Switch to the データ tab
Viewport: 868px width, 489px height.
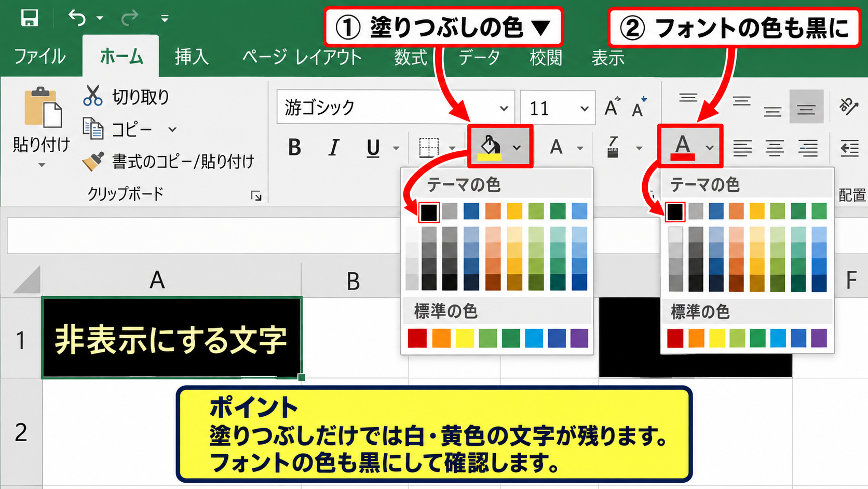pyautogui.click(x=479, y=57)
